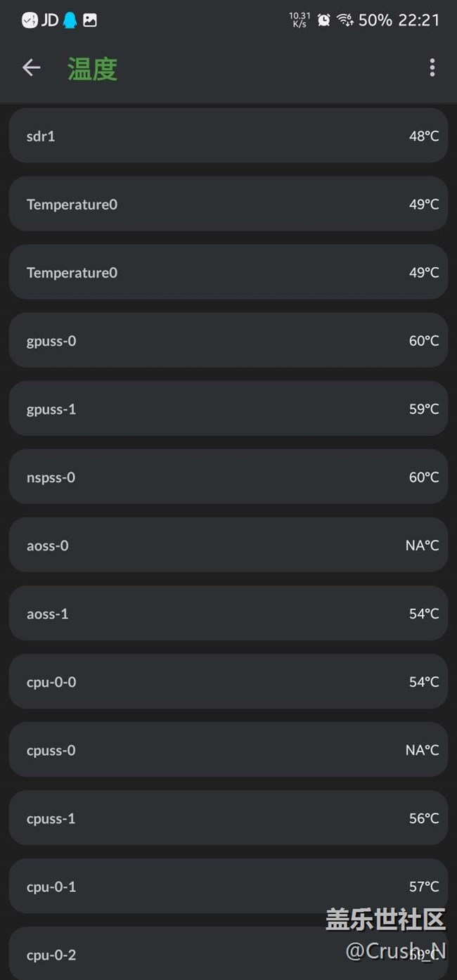
Task: Tap the JD notification icon
Action: [x=50, y=20]
